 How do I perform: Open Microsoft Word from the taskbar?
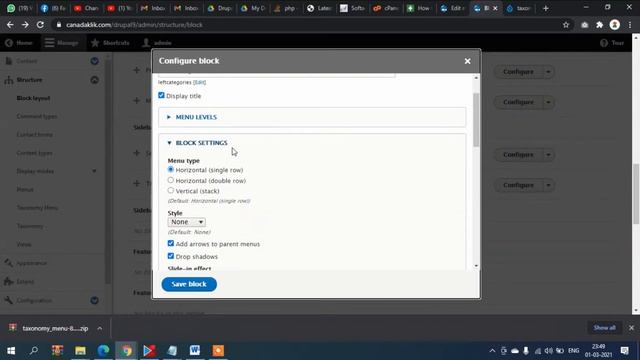195,351
